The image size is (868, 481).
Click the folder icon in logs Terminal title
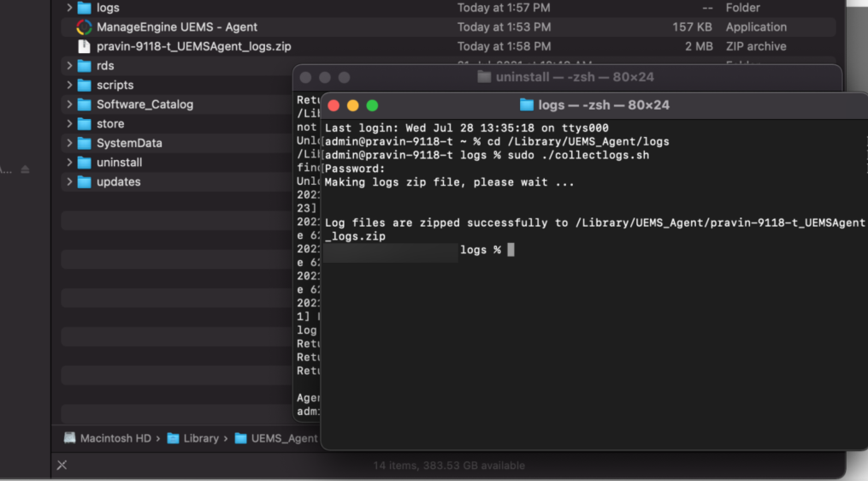[x=527, y=105]
